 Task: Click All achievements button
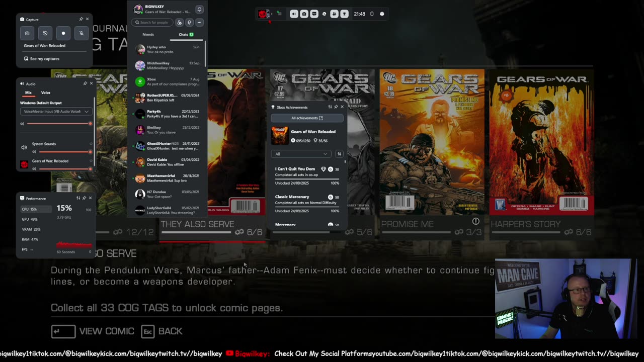pos(307,118)
